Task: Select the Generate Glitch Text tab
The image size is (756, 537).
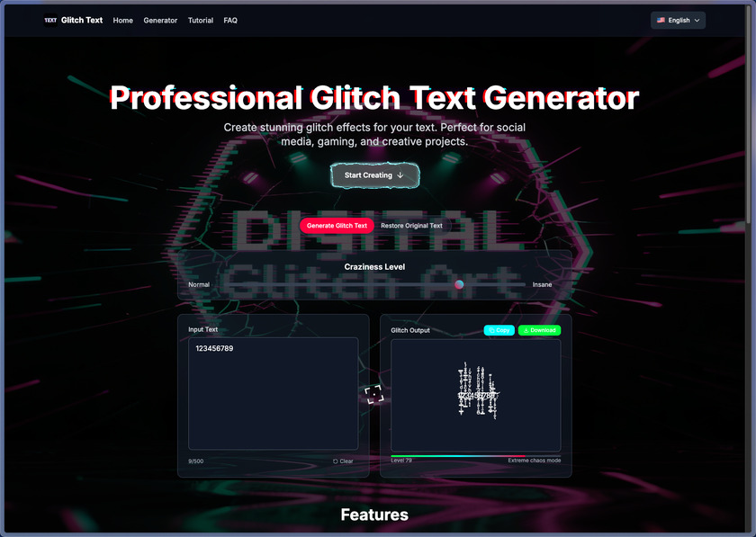Action: [x=337, y=226]
